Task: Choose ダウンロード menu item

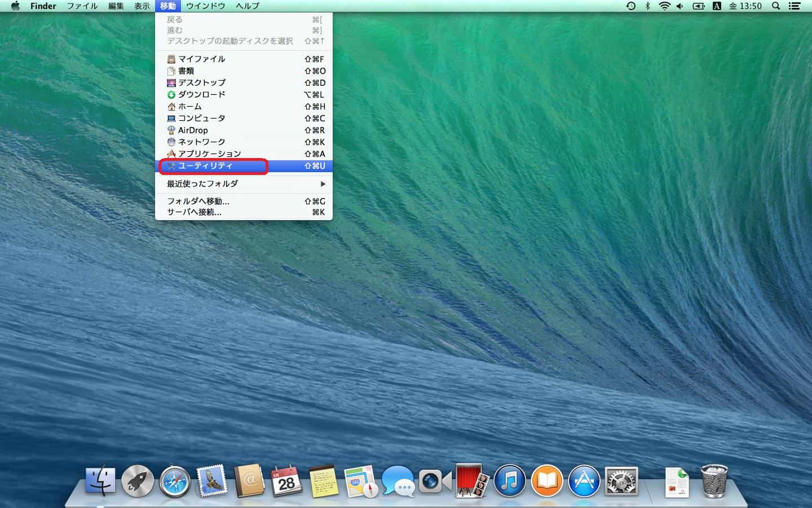Action: 244,94
